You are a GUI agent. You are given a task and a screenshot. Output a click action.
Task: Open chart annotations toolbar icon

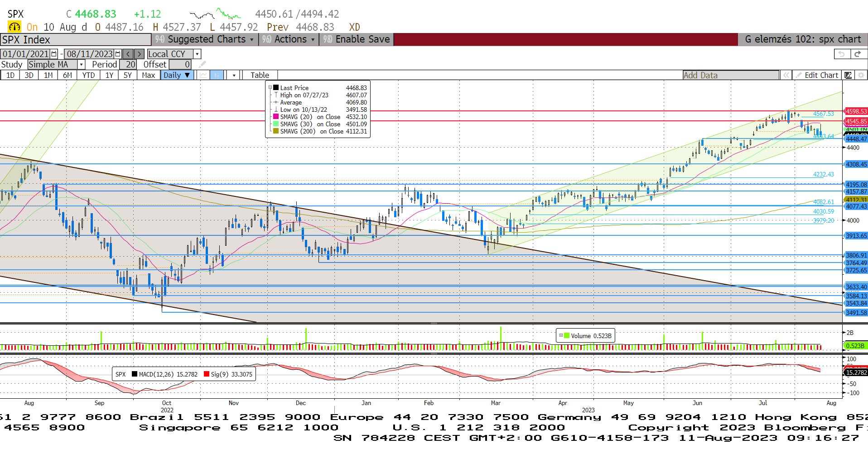tap(848, 75)
